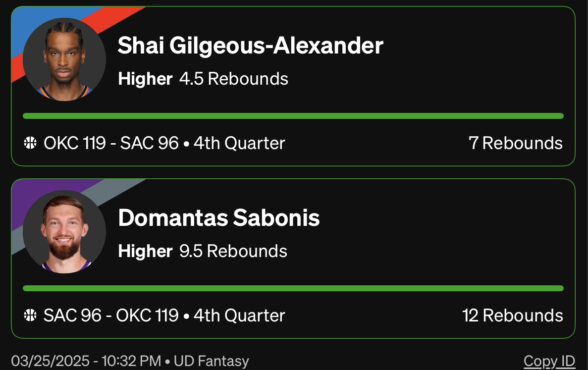Click Shai's green rebounds progress bar
588x370 pixels.
[x=293, y=116]
